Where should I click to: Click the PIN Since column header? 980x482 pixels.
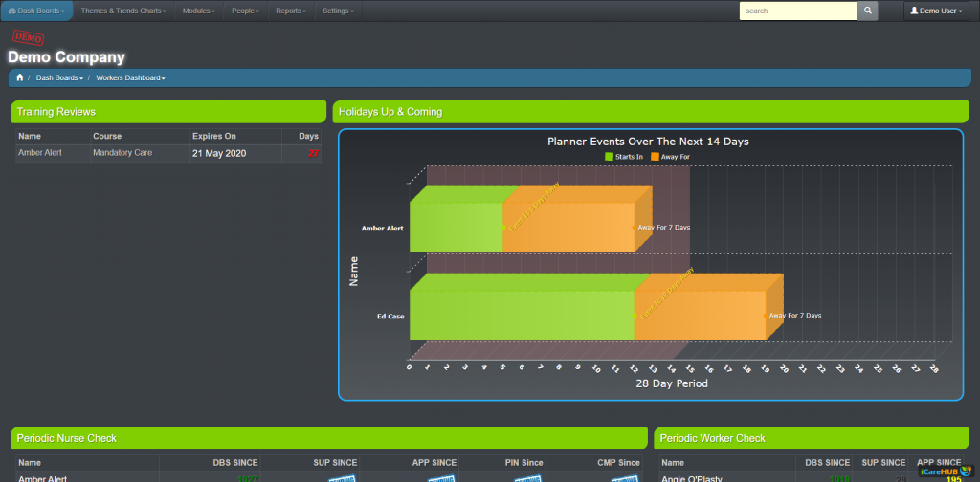tap(523, 463)
